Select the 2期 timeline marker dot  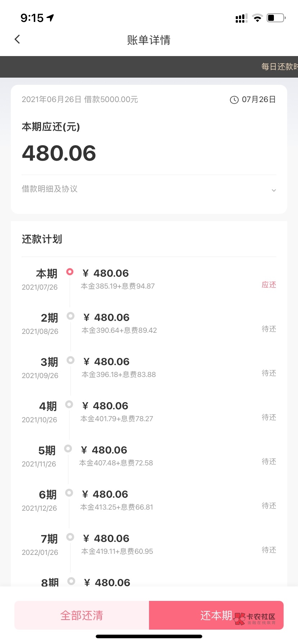pyautogui.click(x=71, y=316)
